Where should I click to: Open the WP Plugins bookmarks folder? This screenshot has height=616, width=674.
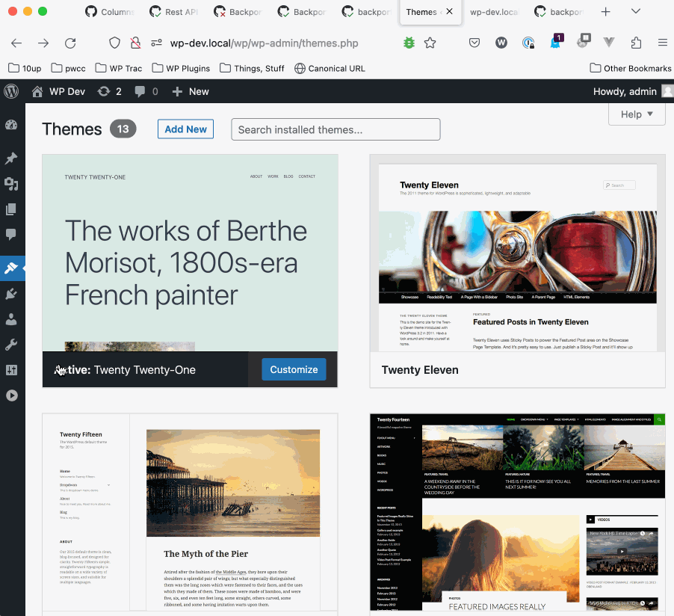(x=181, y=68)
